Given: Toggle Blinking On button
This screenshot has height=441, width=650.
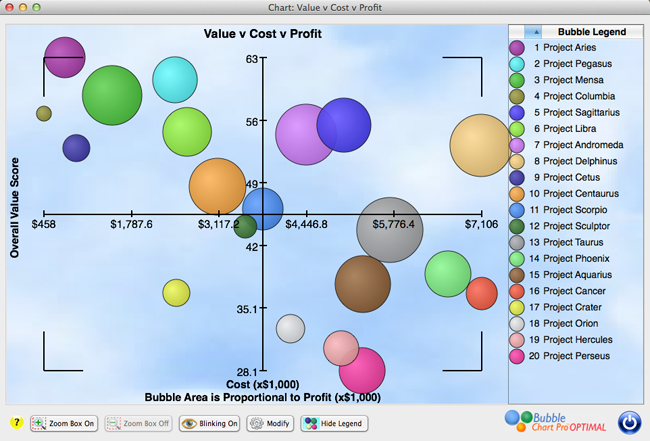Looking at the screenshot, I should (211, 424).
